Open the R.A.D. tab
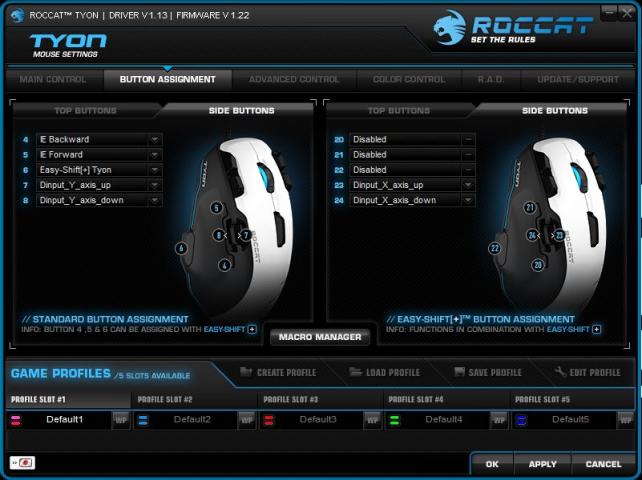Image resolution: width=642 pixels, height=480 pixels. click(491, 79)
